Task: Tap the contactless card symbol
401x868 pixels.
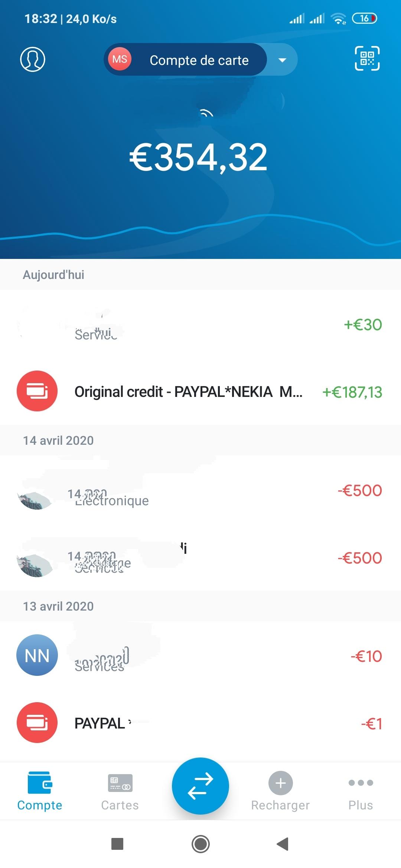Action: (x=206, y=113)
